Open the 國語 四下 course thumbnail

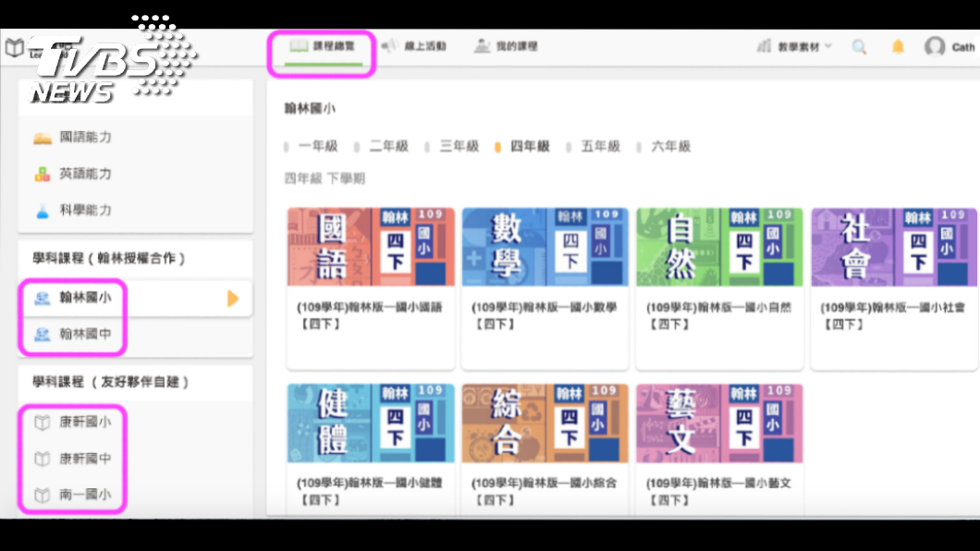tap(371, 247)
